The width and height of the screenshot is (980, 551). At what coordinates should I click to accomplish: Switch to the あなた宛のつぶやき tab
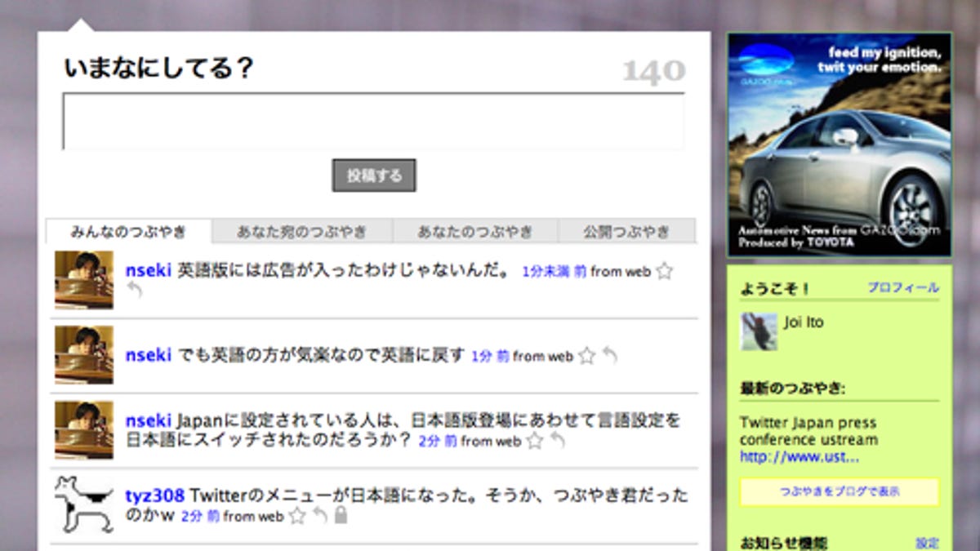[302, 232]
